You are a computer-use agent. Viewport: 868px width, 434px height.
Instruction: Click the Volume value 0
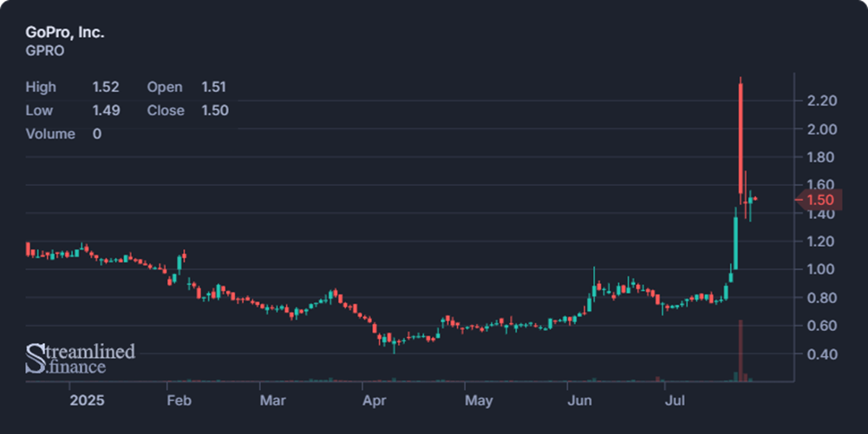(97, 134)
